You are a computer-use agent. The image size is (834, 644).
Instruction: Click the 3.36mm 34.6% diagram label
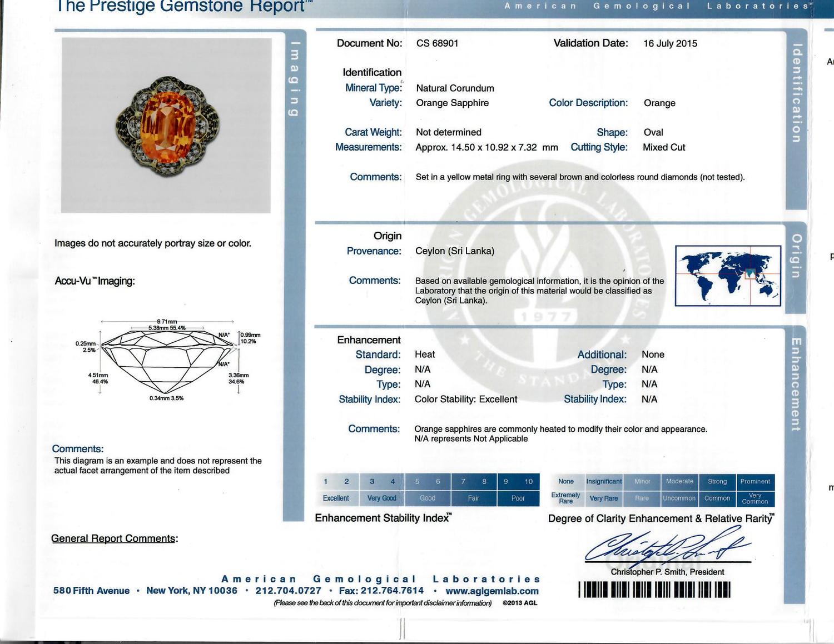pos(239,378)
